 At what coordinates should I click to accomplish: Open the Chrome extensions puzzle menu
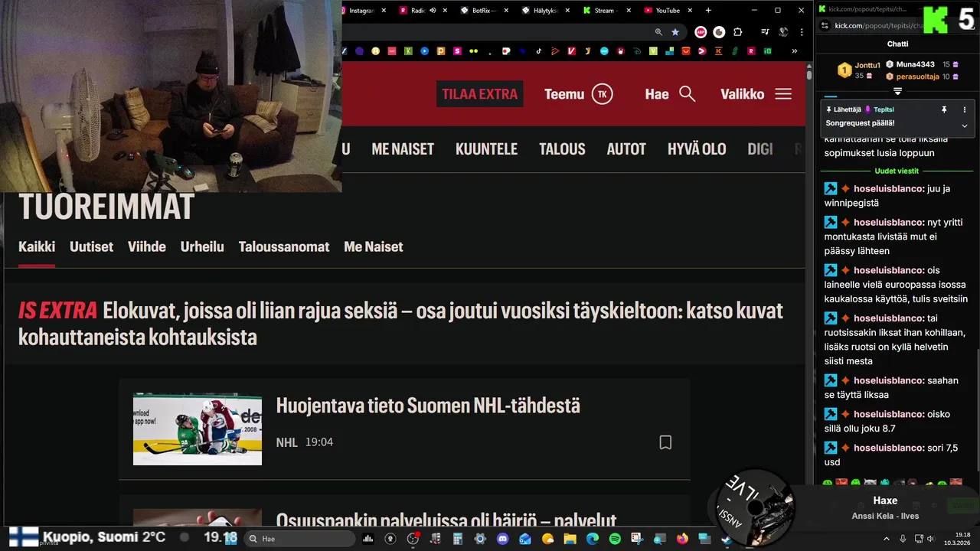(x=738, y=32)
